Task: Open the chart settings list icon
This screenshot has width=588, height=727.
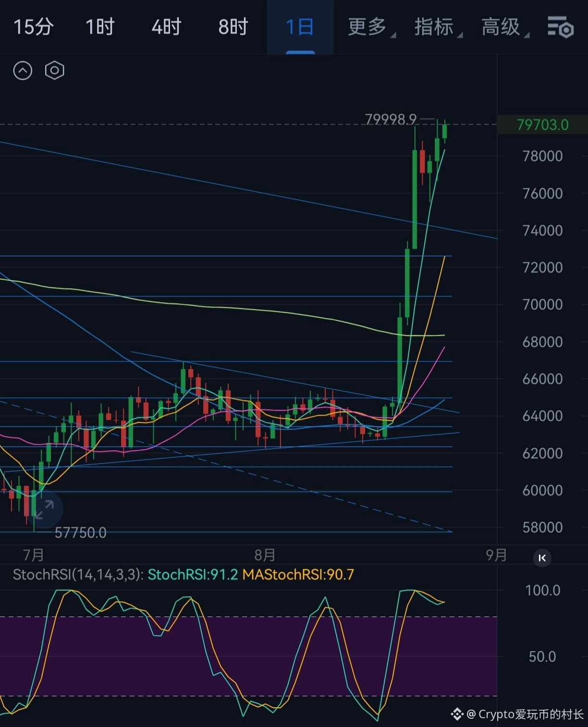Action: 561,27
